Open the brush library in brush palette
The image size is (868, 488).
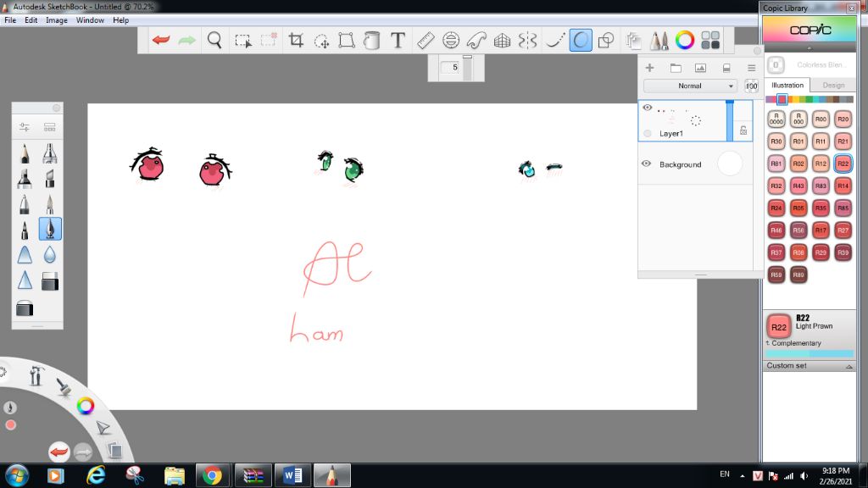49,127
